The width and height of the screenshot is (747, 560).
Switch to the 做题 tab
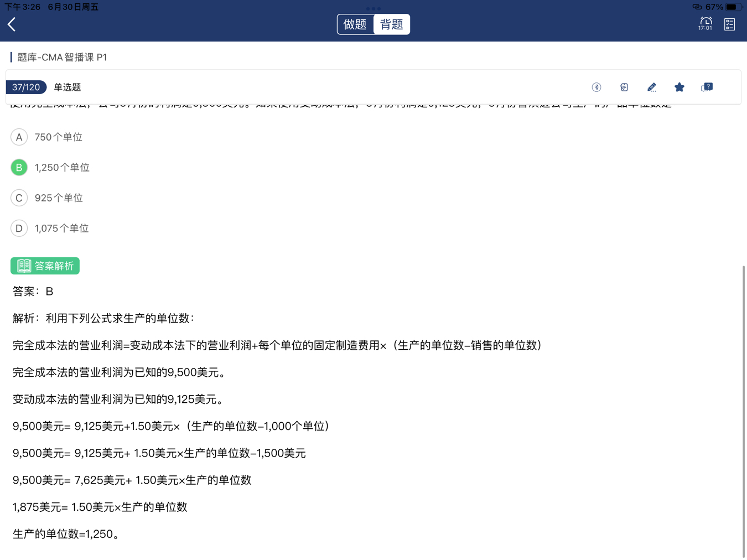click(355, 24)
